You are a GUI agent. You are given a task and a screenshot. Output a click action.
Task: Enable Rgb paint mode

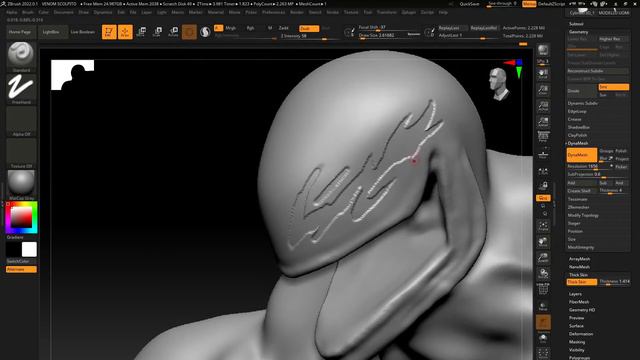(x=250, y=28)
